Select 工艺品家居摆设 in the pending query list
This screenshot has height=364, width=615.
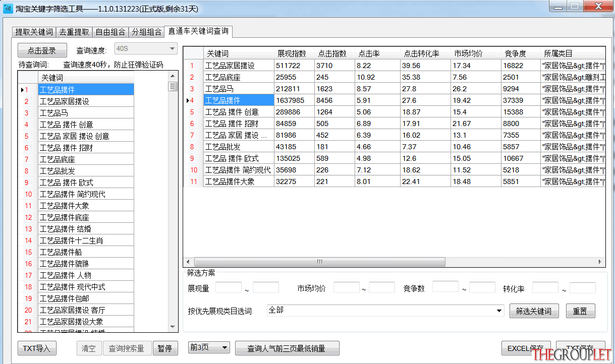pyautogui.click(x=86, y=101)
